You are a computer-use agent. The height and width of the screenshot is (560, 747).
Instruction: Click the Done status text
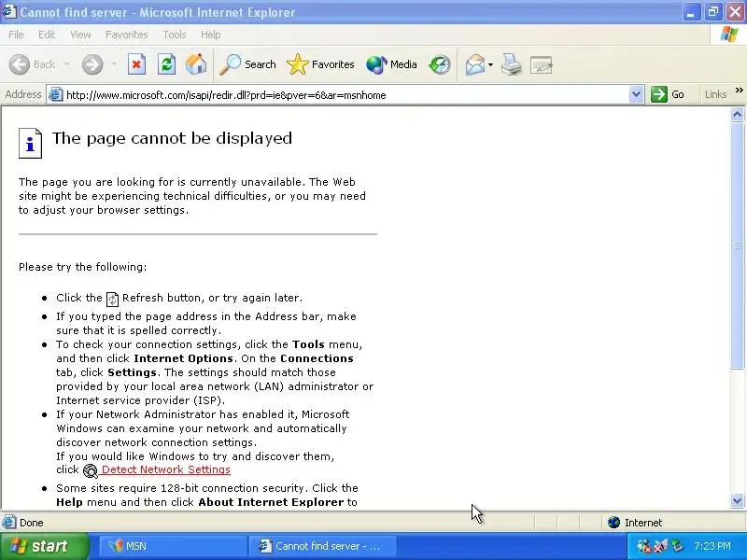pos(32,523)
